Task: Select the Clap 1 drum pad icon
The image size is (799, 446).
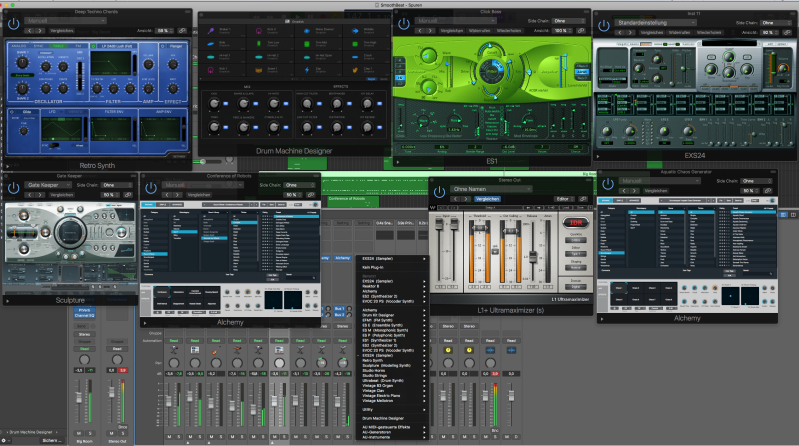Action: coord(355,70)
